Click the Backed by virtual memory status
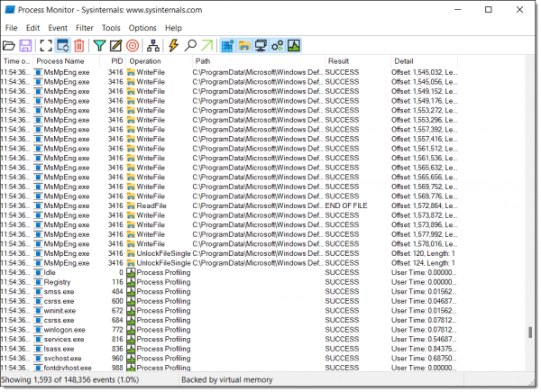 (227, 380)
